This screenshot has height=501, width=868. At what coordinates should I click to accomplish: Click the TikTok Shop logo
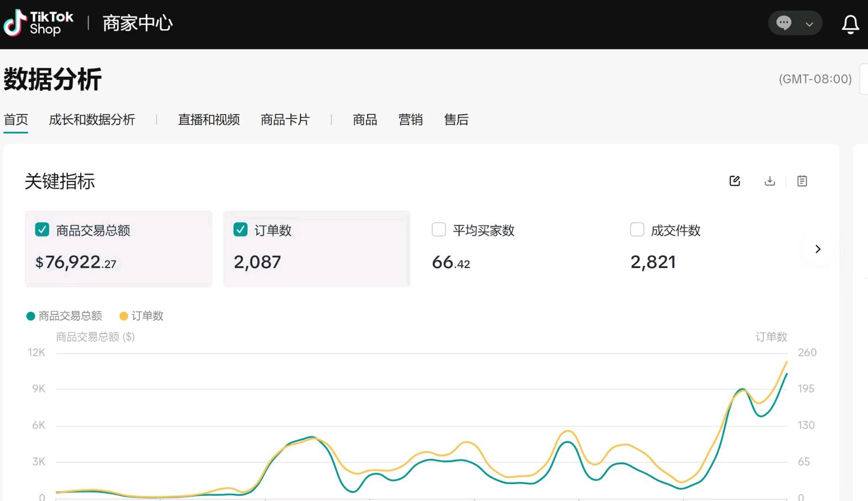[x=38, y=23]
